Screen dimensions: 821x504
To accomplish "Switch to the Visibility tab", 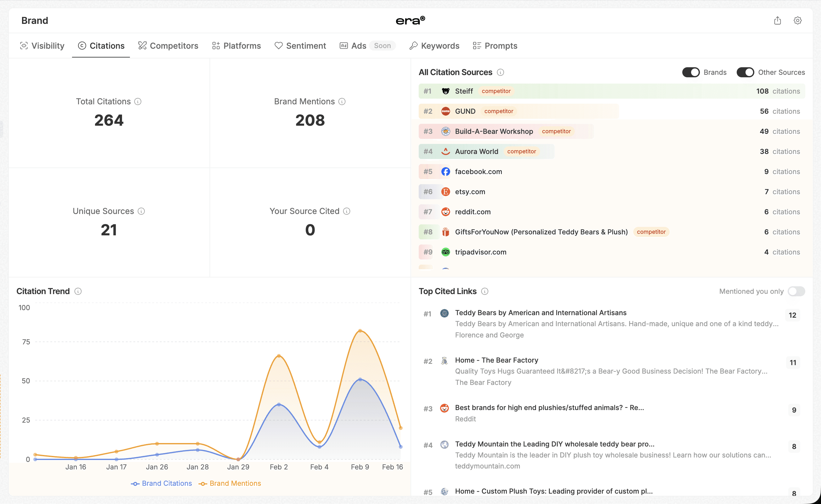I will [42, 46].
